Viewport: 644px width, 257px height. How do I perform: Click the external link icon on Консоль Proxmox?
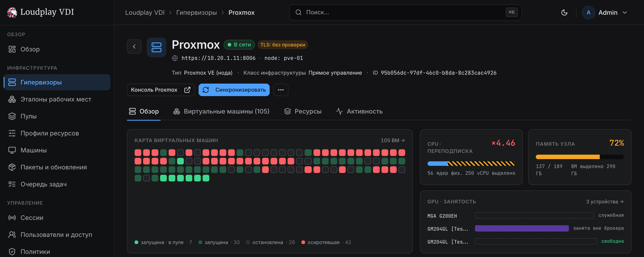click(187, 90)
